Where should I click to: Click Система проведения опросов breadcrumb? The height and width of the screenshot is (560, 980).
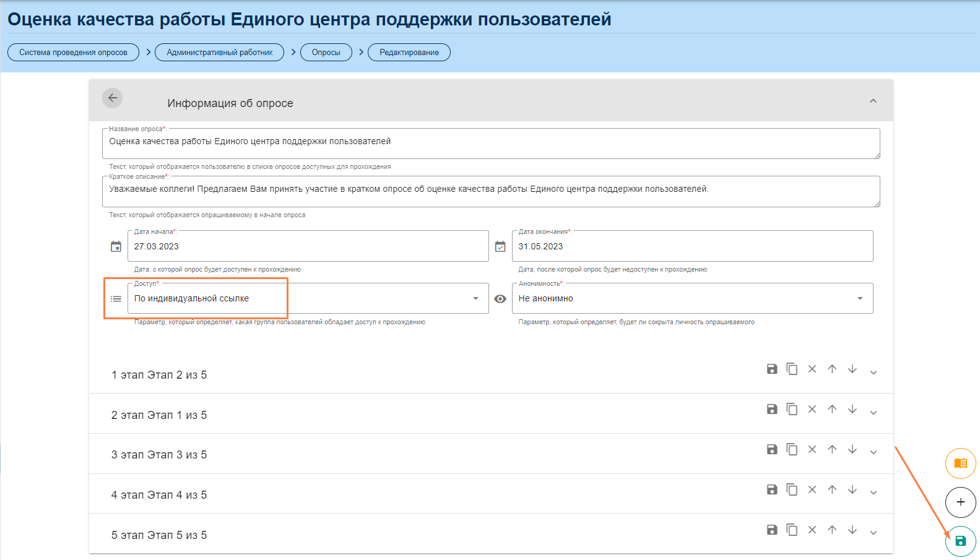(x=73, y=53)
